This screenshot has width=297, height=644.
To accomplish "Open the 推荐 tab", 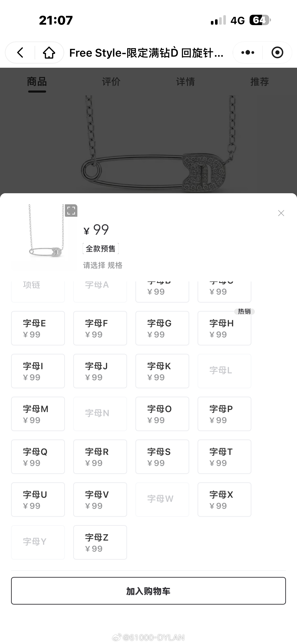I will 260,82.
